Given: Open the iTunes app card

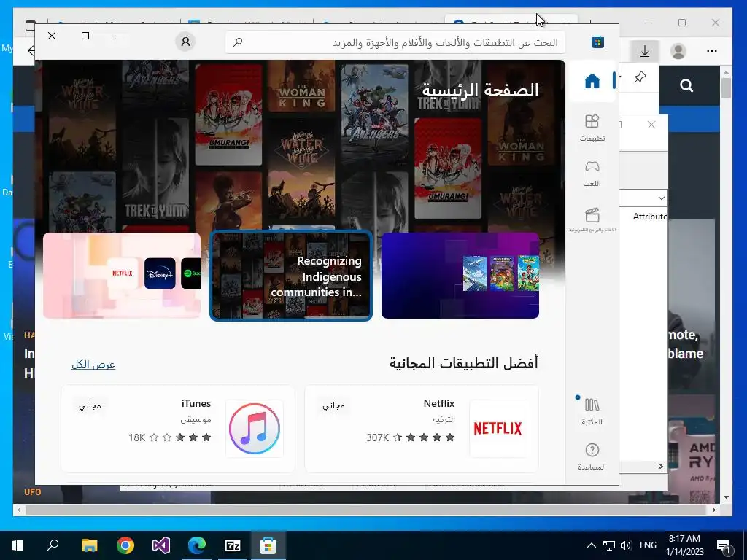Looking at the screenshot, I should 178,429.
